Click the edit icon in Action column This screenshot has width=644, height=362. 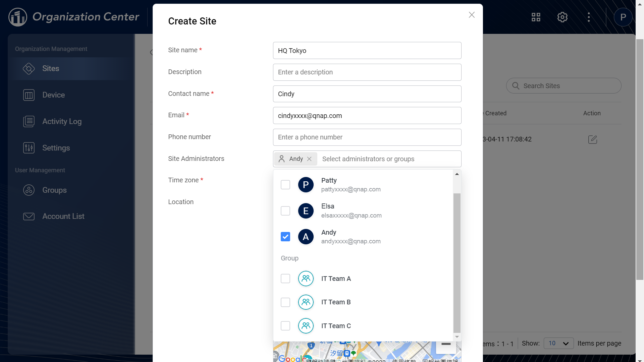point(592,139)
